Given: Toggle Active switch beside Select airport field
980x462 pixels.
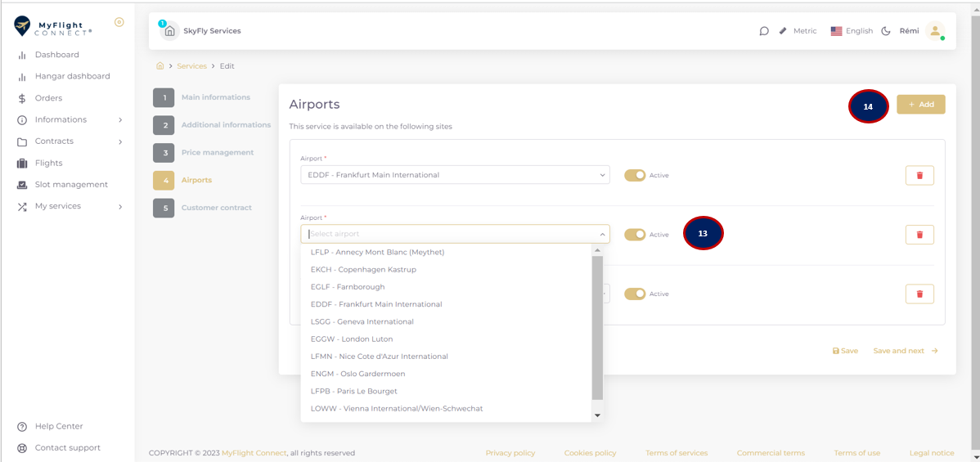Looking at the screenshot, I should pos(635,235).
